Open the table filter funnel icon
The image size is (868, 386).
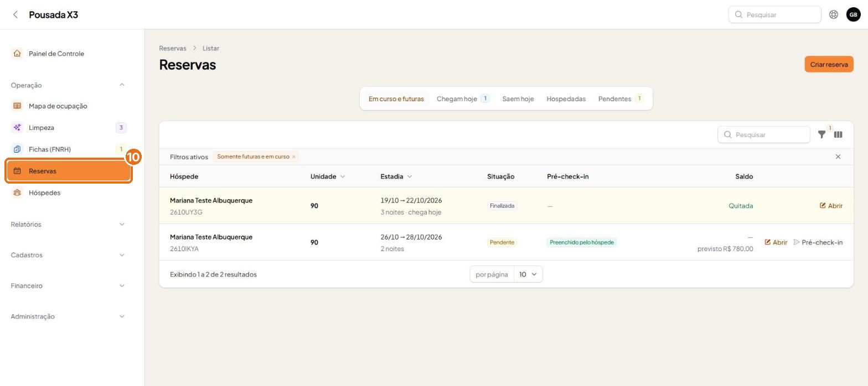coord(821,135)
